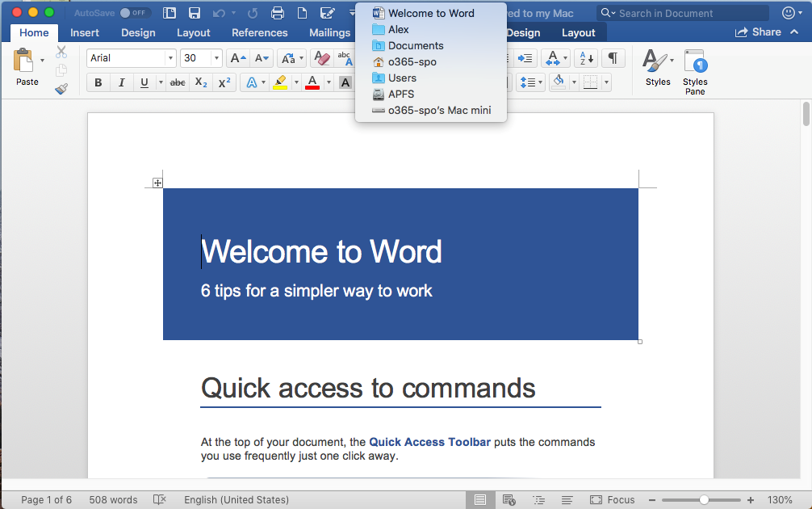Click the Text Effects outlined A icon
The height and width of the screenshot is (509, 812).
coord(252,82)
